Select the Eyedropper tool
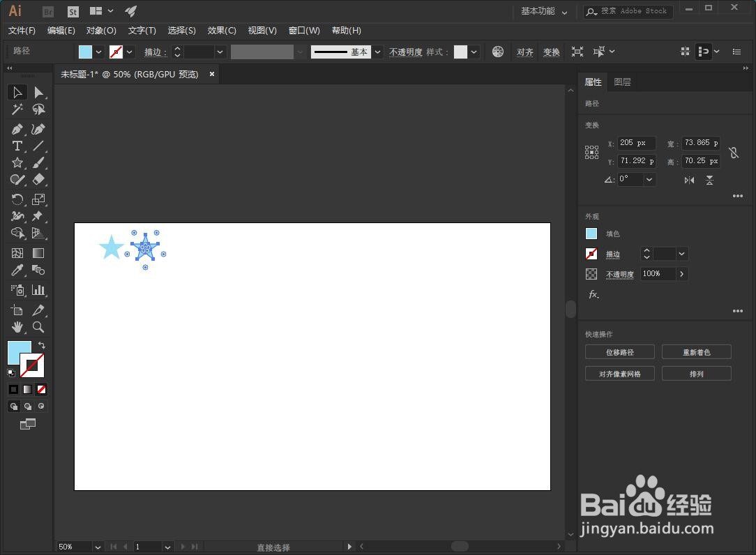Screen dimensions: 756x555 click(17, 270)
